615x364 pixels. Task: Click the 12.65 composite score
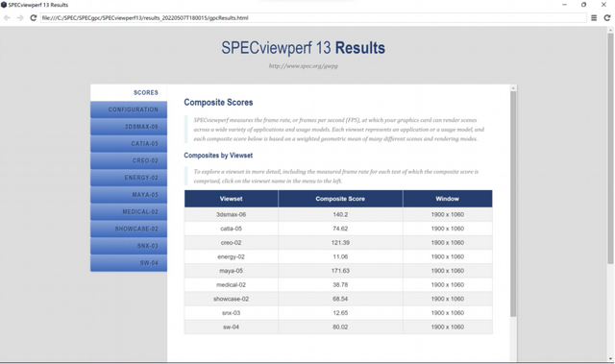click(340, 313)
